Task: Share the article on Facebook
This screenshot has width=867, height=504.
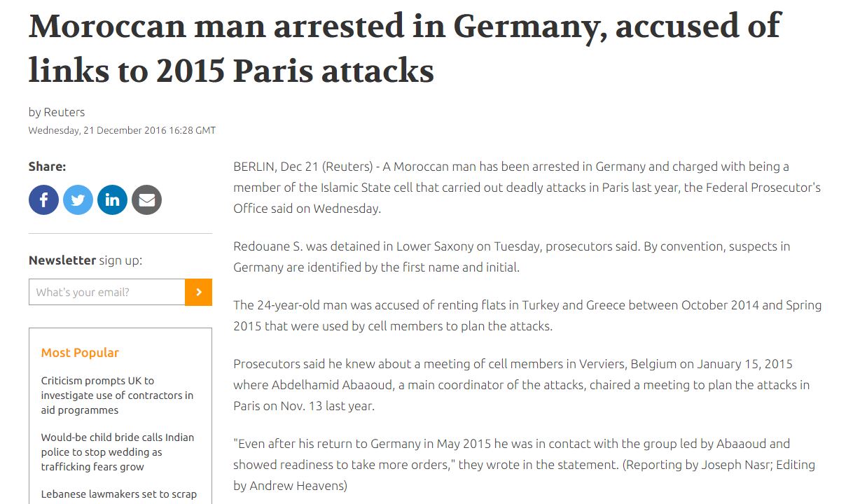Action: [x=43, y=200]
